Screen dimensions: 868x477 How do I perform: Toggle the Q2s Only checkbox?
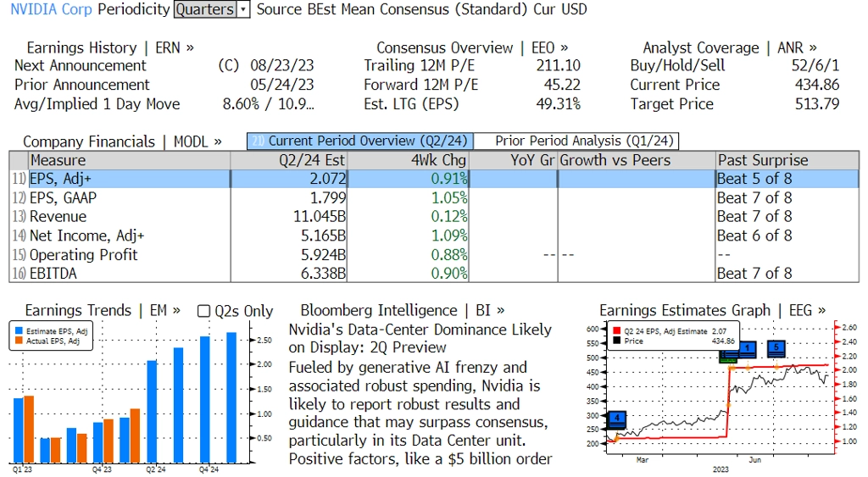203,311
